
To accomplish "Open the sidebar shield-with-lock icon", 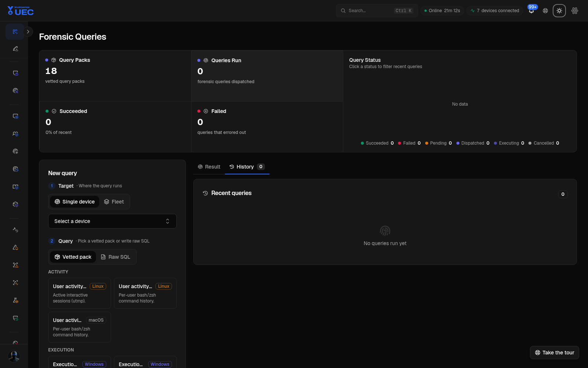I will coord(15,73).
